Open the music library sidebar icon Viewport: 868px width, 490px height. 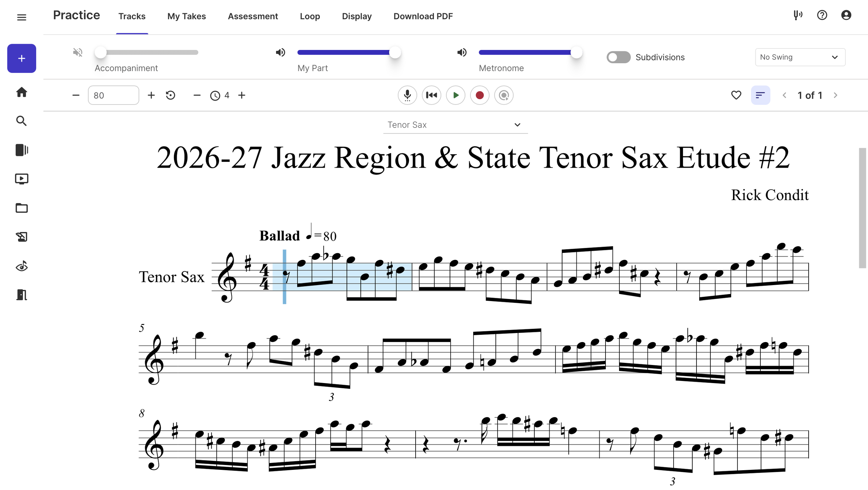pos(22,150)
